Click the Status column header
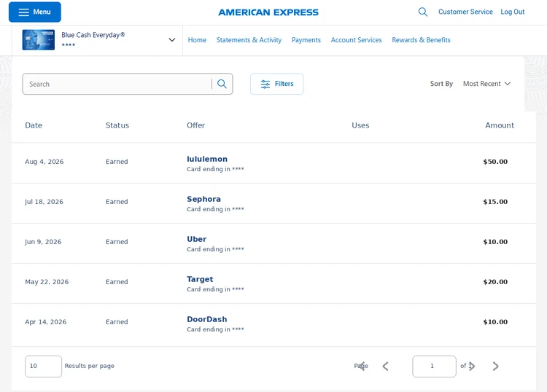The image size is (547, 392). [x=117, y=125]
